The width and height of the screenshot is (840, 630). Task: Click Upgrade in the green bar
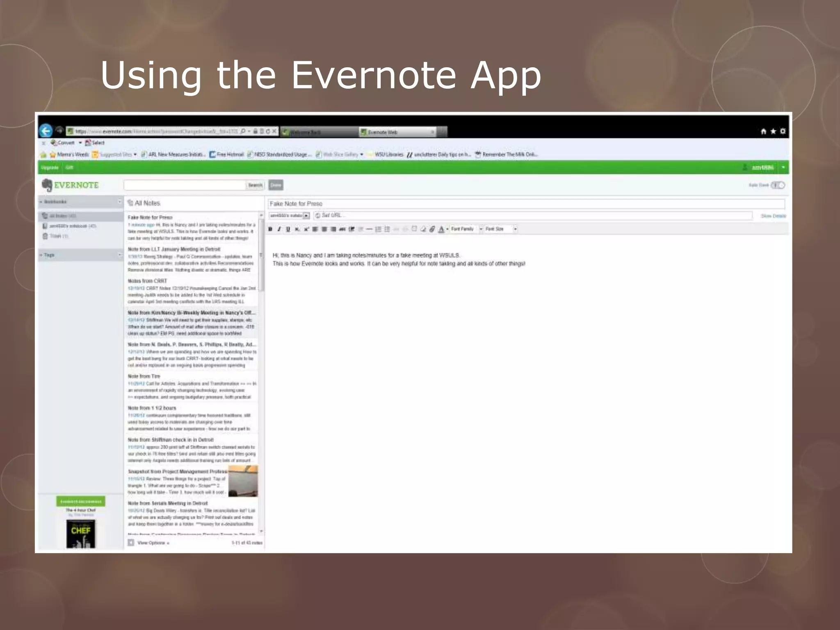coord(50,167)
